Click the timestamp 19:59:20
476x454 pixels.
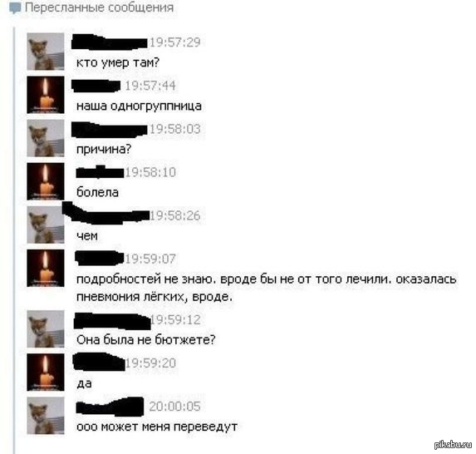pyautogui.click(x=150, y=363)
